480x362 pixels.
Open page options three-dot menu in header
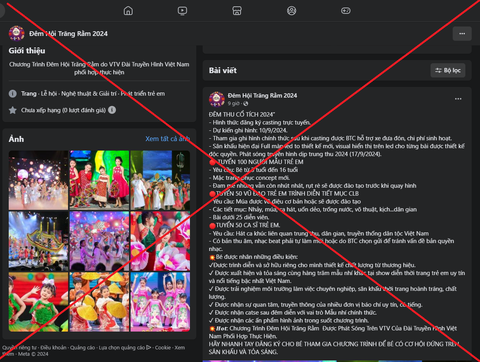462,33
